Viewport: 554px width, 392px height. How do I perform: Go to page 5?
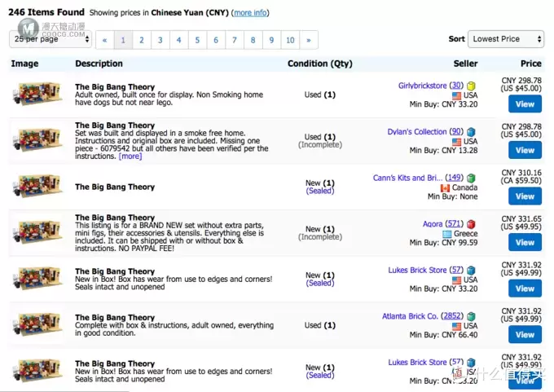coord(197,40)
